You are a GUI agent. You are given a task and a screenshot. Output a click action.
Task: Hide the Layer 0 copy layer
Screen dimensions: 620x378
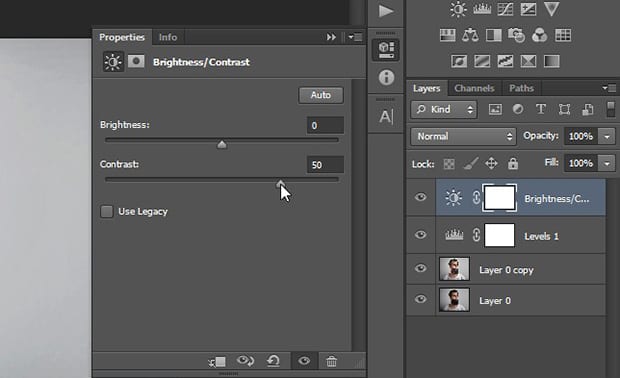(421, 268)
